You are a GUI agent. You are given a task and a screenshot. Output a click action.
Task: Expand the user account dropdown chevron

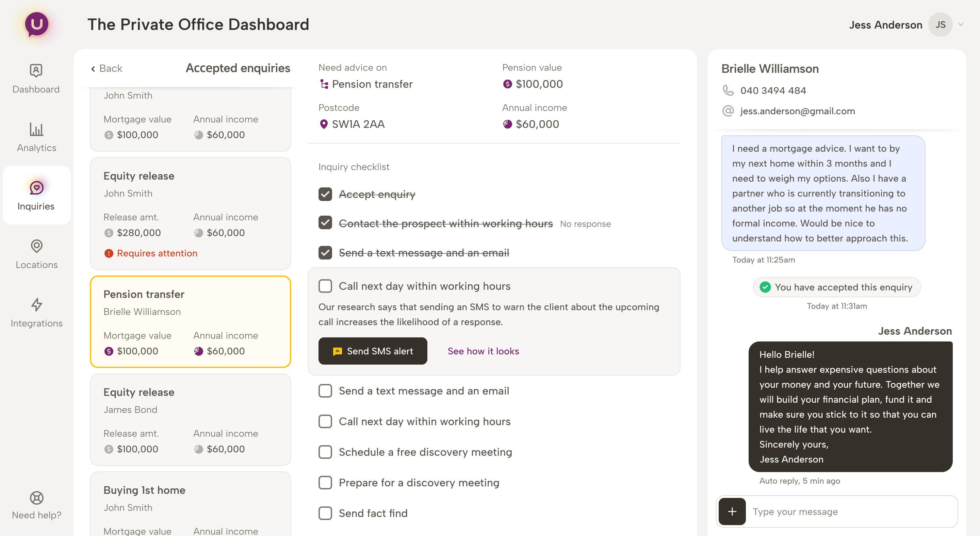(961, 25)
